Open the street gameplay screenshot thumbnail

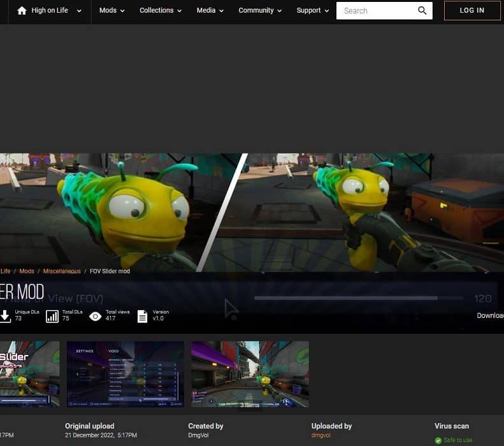(x=250, y=374)
